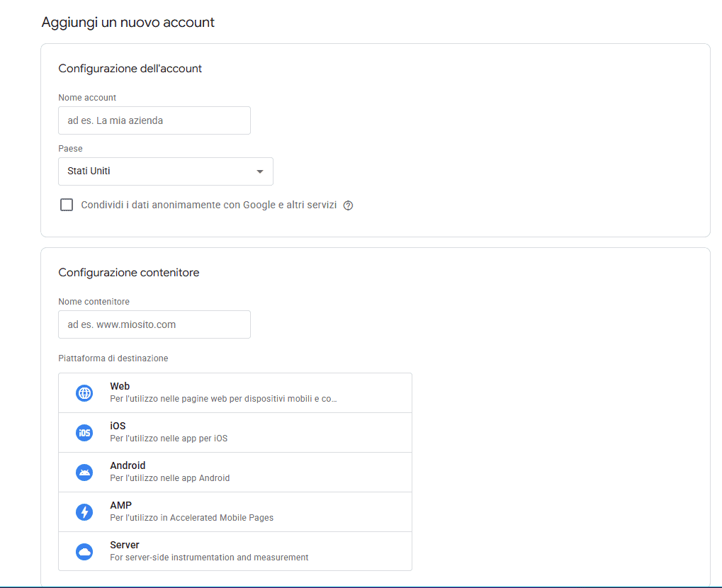Click inside the Nome account field

(x=154, y=120)
